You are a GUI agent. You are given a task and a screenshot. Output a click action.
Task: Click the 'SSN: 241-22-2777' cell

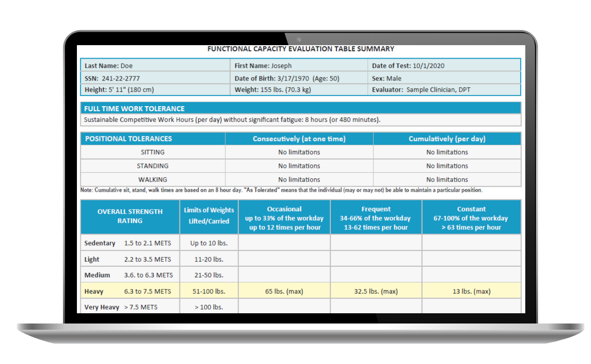tap(156, 78)
